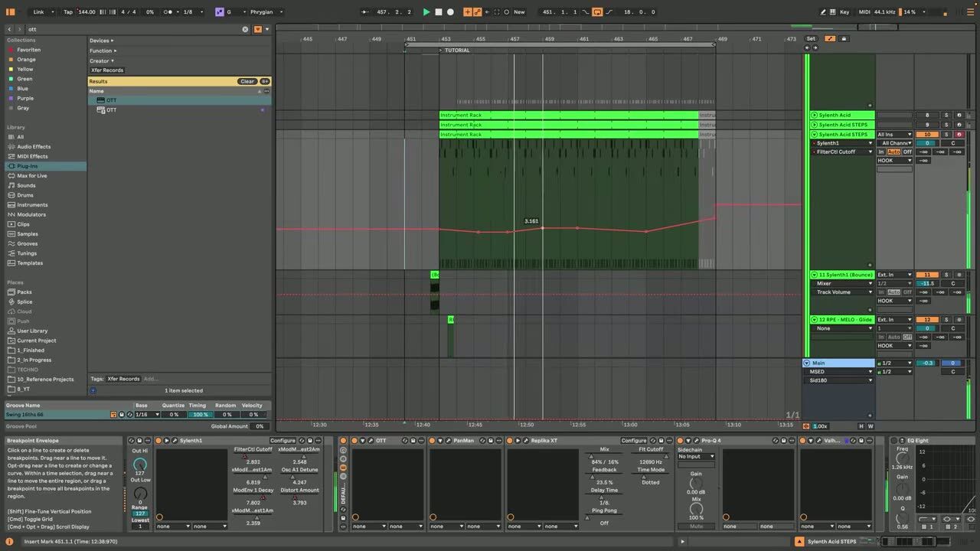Arm Sylenth Acid STEPS track 10

coord(959,135)
